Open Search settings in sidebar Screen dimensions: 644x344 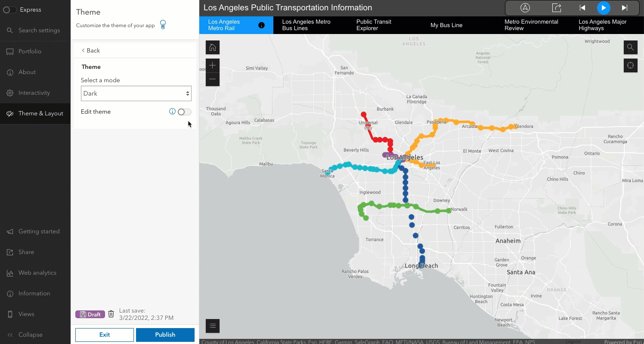[x=35, y=31]
